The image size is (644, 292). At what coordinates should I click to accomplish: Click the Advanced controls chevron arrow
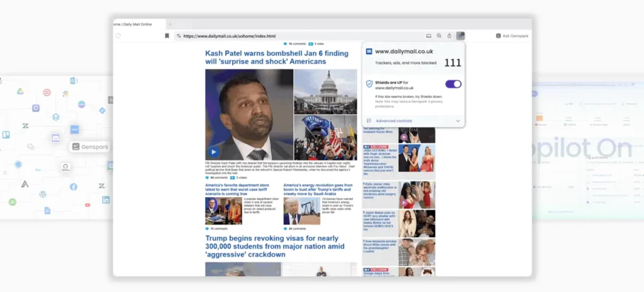(x=458, y=121)
